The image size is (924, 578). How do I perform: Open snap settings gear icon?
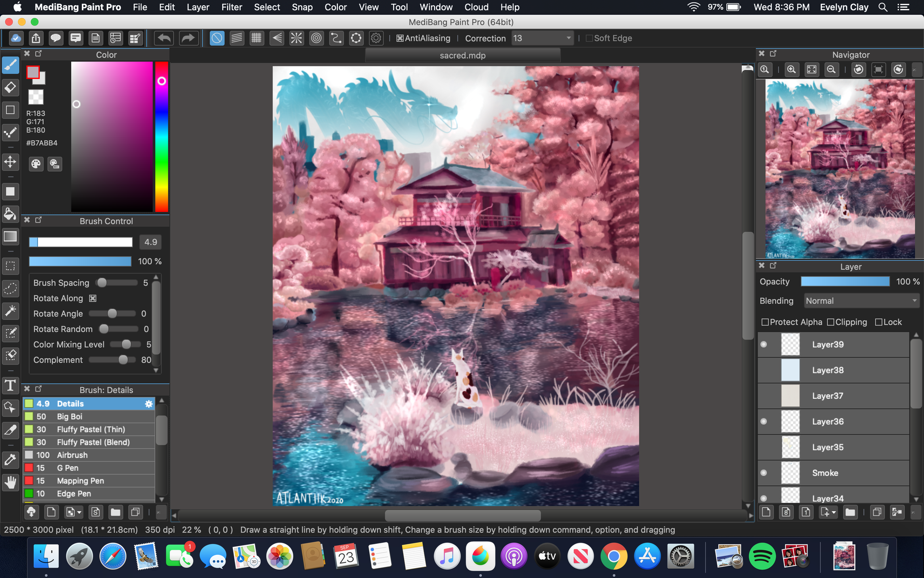[376, 38]
